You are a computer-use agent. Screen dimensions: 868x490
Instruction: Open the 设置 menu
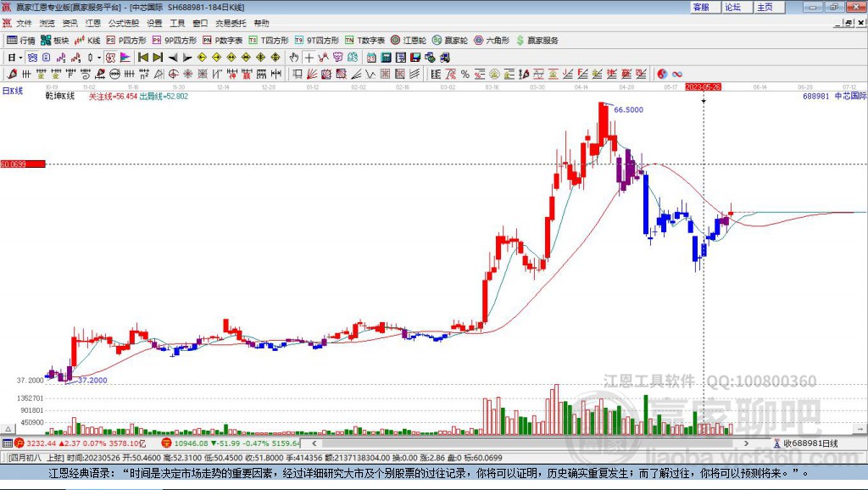[x=154, y=23]
